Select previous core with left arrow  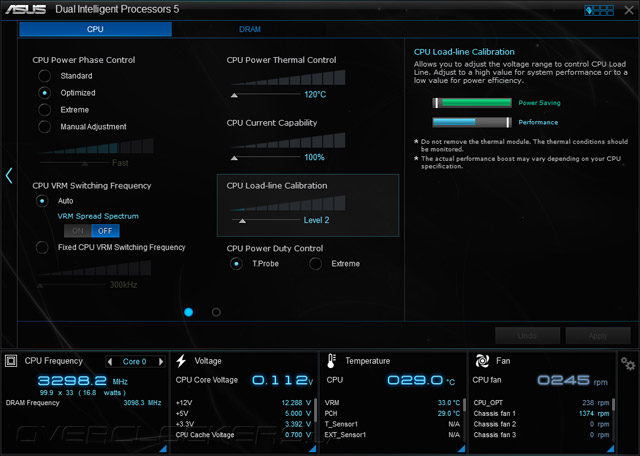[x=109, y=362]
